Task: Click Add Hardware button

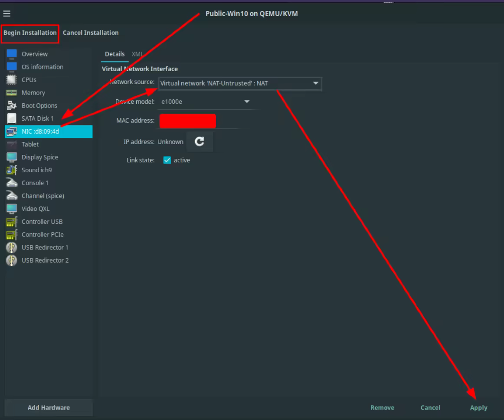Action: pyautogui.click(x=49, y=408)
